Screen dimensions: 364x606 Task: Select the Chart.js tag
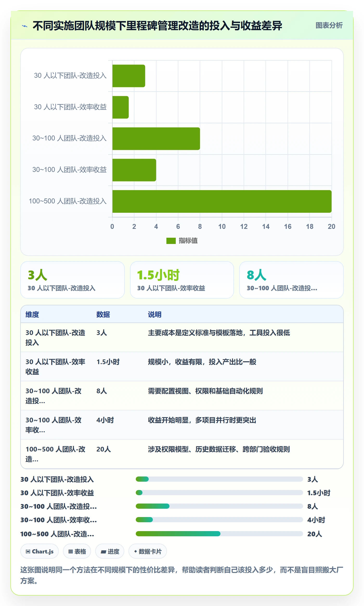[x=40, y=551]
